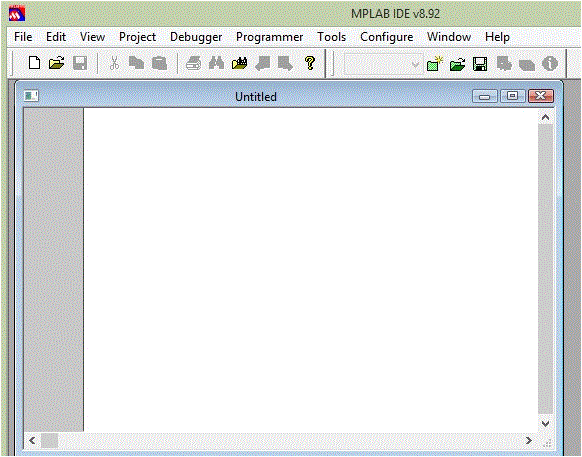Click the yellow Help question mark icon
582x457 pixels.
[310, 63]
